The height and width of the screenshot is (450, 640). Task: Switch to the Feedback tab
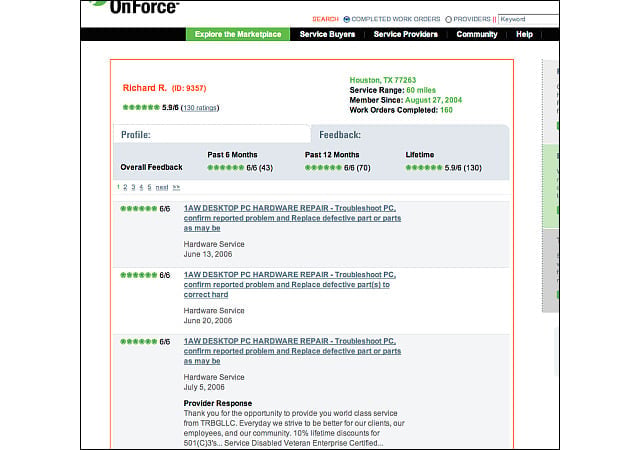[x=410, y=134]
